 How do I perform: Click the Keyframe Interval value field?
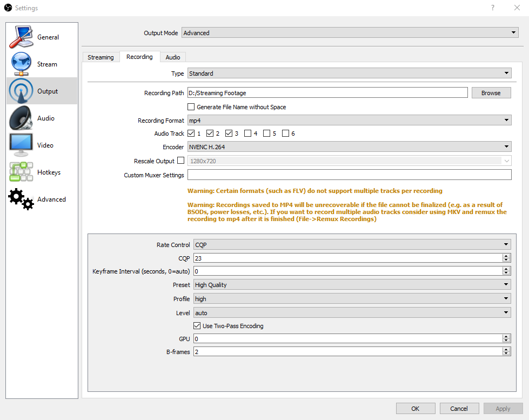348,271
